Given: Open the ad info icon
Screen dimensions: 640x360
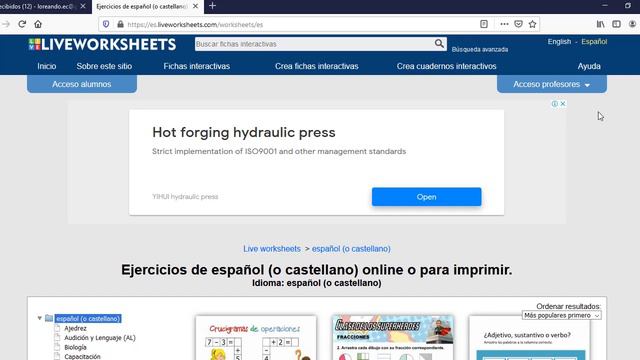Looking at the screenshot, I should (x=555, y=104).
